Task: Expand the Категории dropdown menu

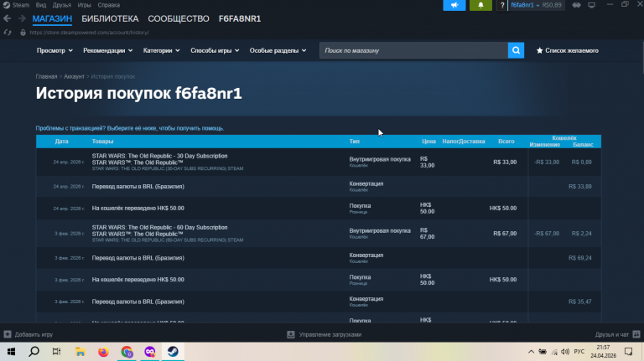Action: pyautogui.click(x=161, y=50)
